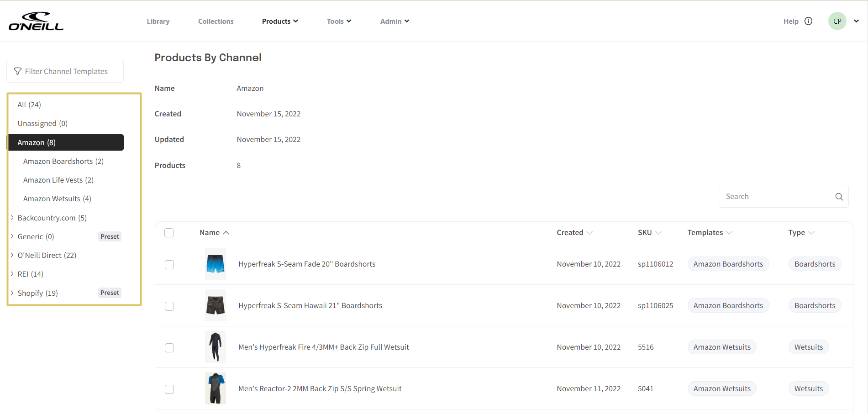Check the Men's Hyperfreak Fire Wetsuit row

(169, 348)
